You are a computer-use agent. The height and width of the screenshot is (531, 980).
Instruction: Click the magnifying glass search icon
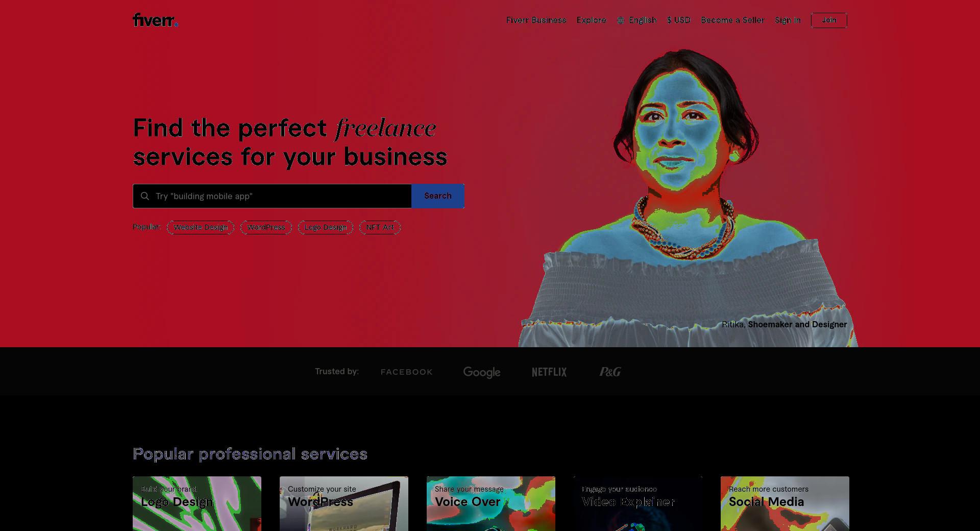tap(145, 196)
